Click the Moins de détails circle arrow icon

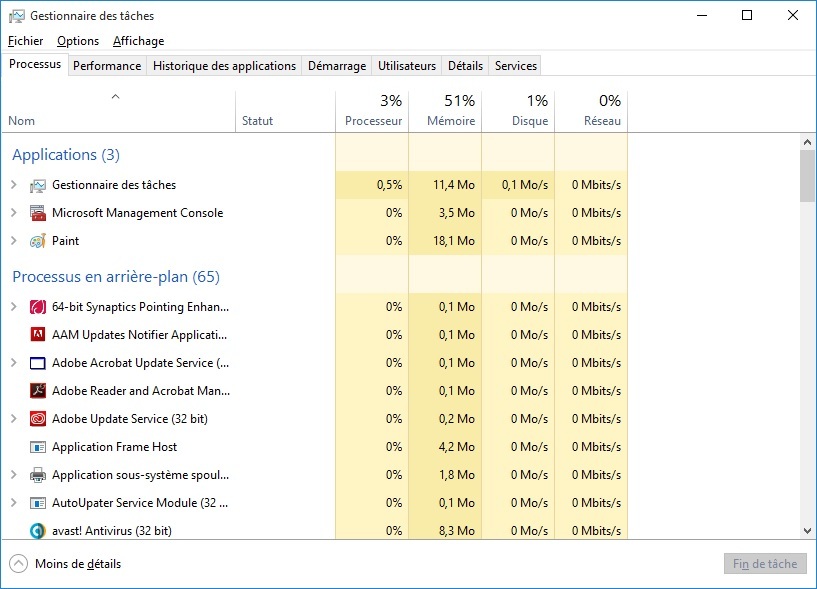(x=18, y=563)
